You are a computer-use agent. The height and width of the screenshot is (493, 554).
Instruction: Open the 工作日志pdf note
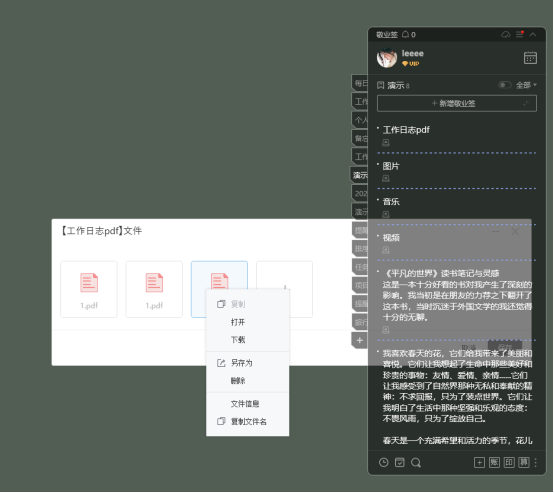coord(406,130)
